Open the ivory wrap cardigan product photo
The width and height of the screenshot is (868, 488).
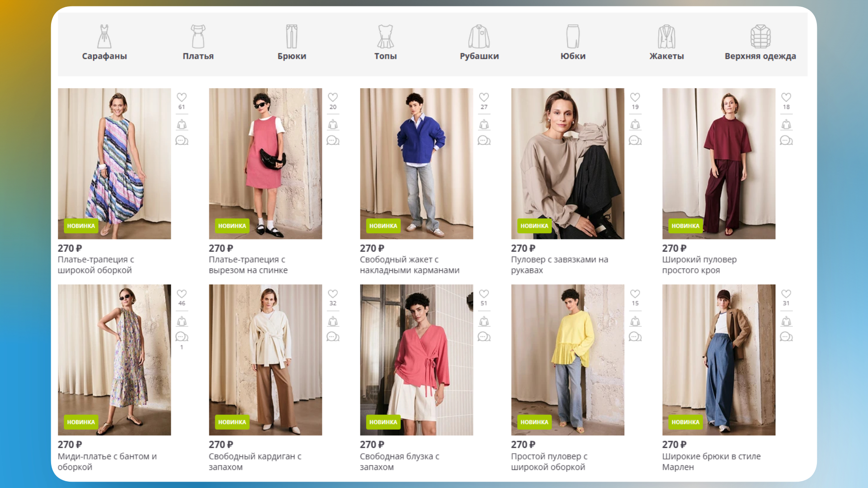(265, 360)
